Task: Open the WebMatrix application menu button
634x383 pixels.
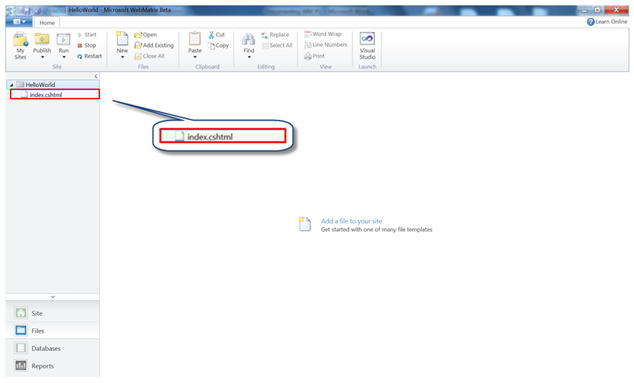Action: (19, 22)
